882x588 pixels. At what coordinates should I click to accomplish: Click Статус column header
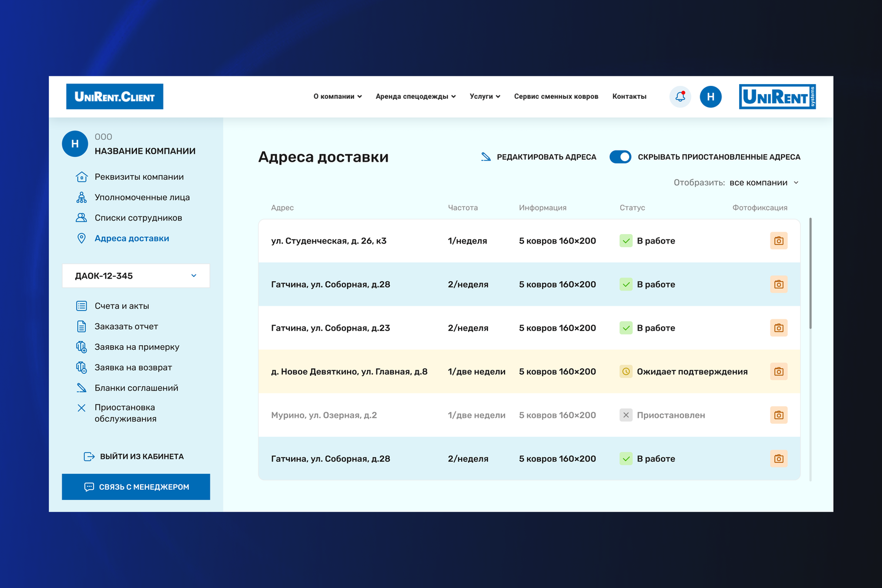[632, 208]
